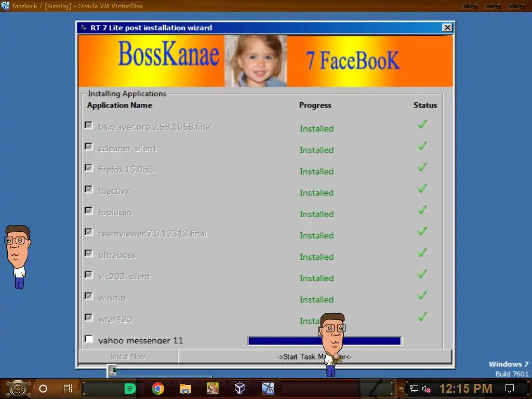
Task: Toggle the wrar420 checkbox
Action: [89, 317]
